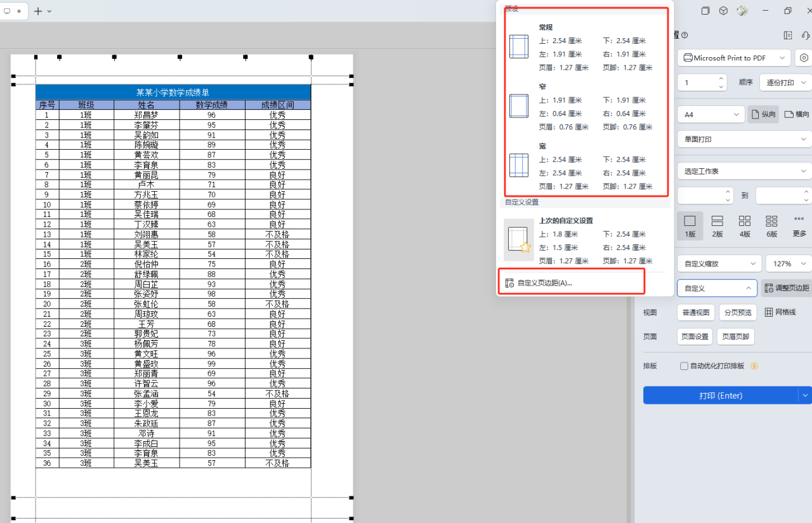
Task: Click the user avatar in title bar
Action: click(742, 11)
